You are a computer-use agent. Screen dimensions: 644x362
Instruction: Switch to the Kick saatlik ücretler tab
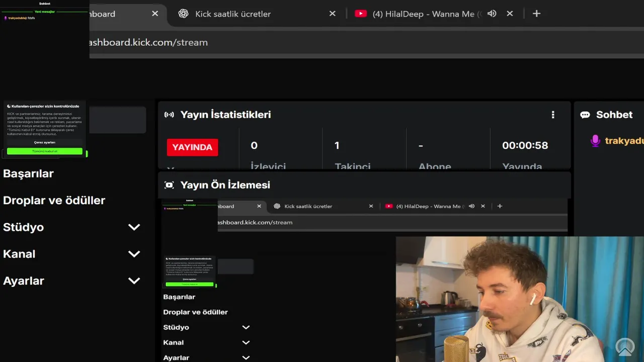click(257, 14)
